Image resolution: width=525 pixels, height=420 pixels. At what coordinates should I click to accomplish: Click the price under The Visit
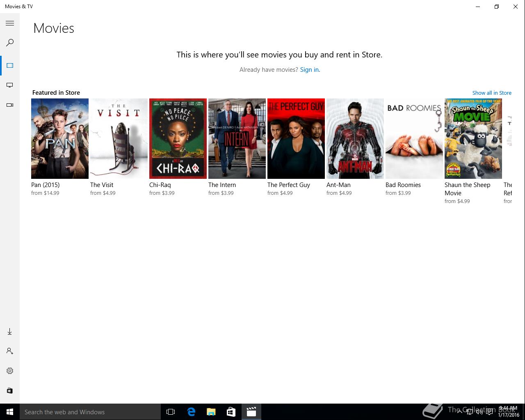point(103,193)
